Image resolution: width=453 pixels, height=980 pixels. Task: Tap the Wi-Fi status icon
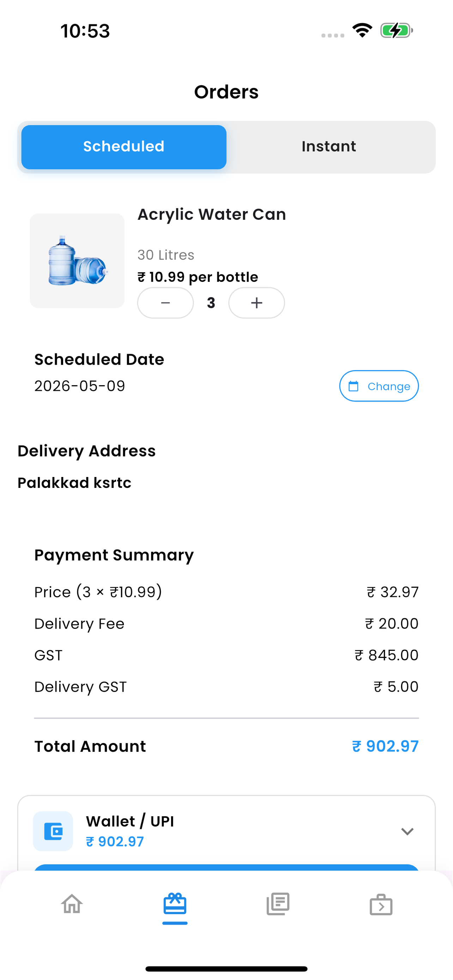coord(362,30)
